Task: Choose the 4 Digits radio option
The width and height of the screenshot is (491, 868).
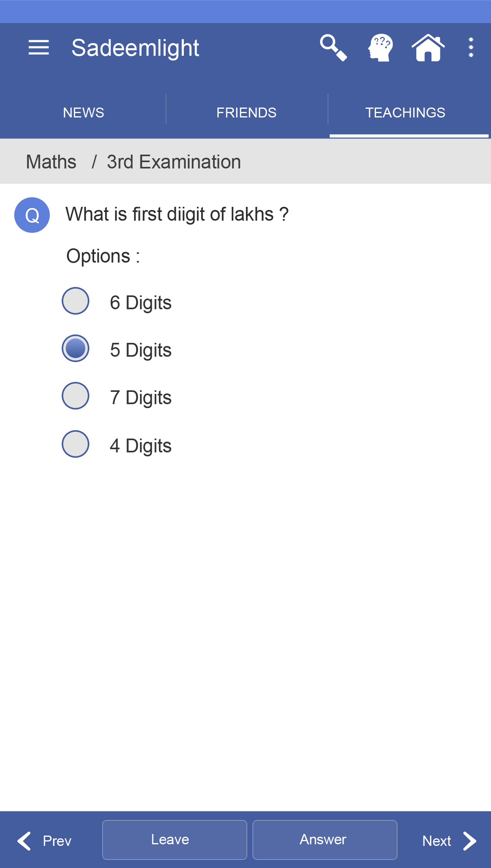Action: click(x=76, y=444)
